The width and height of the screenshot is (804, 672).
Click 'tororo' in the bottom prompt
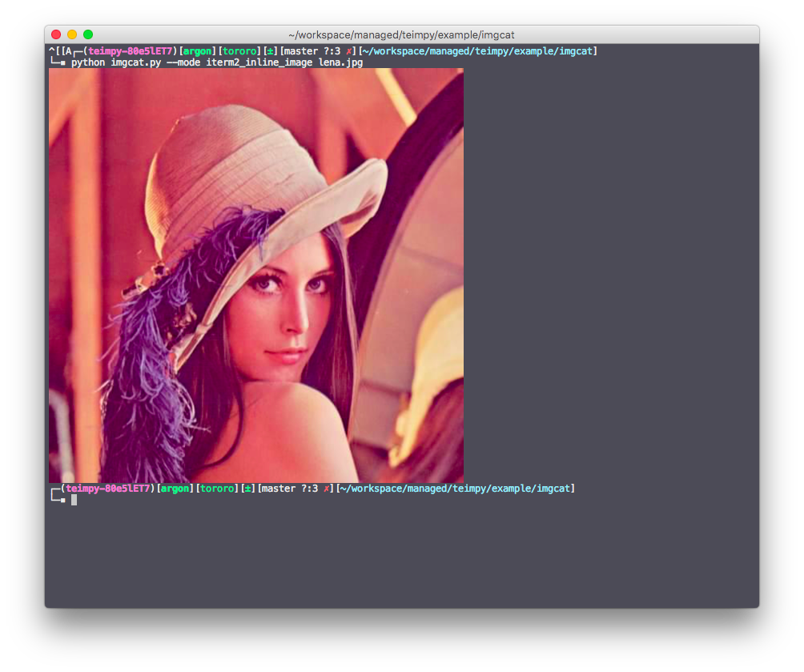tap(217, 489)
